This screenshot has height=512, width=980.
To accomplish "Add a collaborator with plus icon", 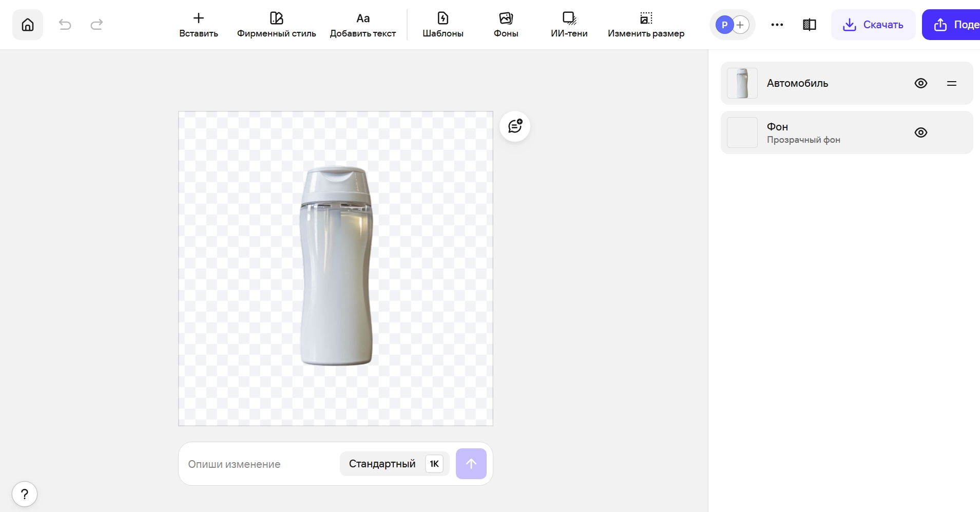I will (x=740, y=25).
